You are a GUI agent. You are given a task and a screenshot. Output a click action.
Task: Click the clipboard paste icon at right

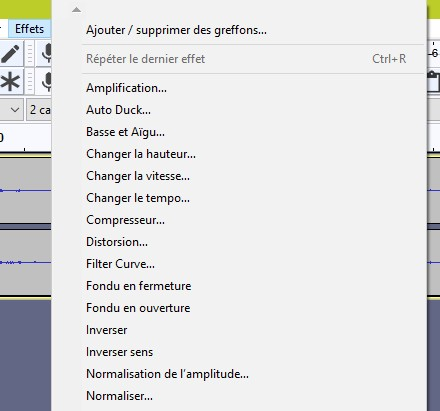point(433,81)
